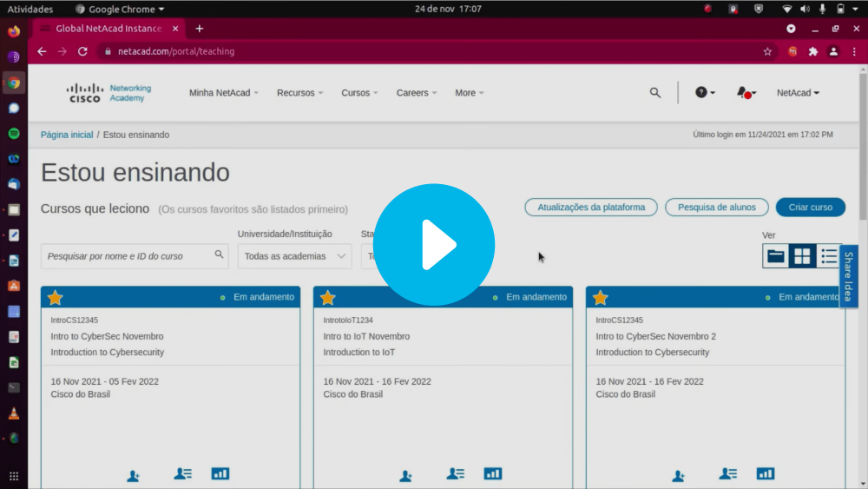Bookmark this page with the star icon
The height and width of the screenshot is (489, 868).
click(x=767, y=51)
